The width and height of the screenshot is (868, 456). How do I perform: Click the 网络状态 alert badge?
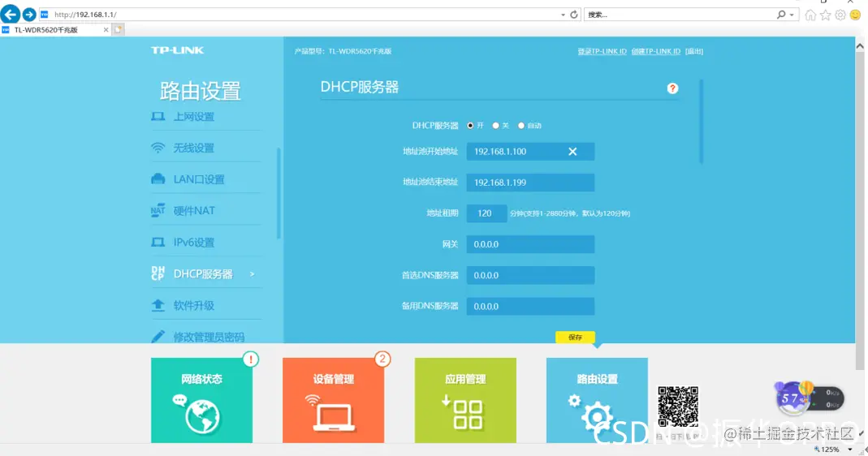tap(251, 359)
